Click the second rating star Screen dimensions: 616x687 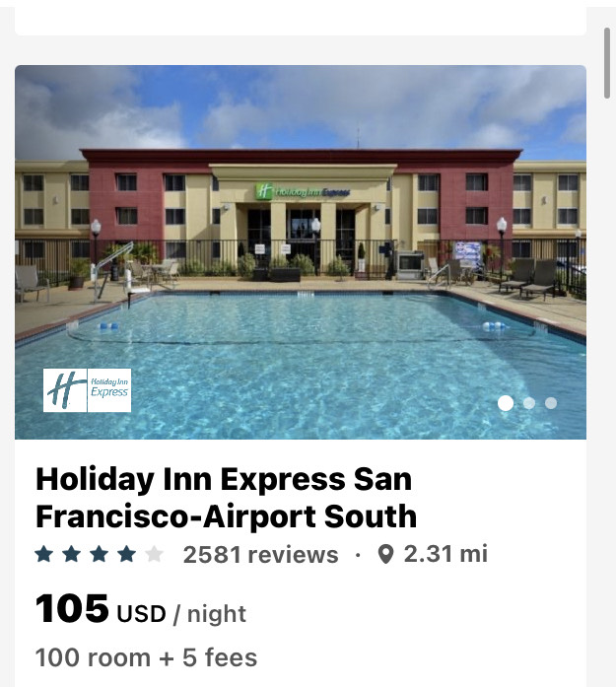[71, 554]
